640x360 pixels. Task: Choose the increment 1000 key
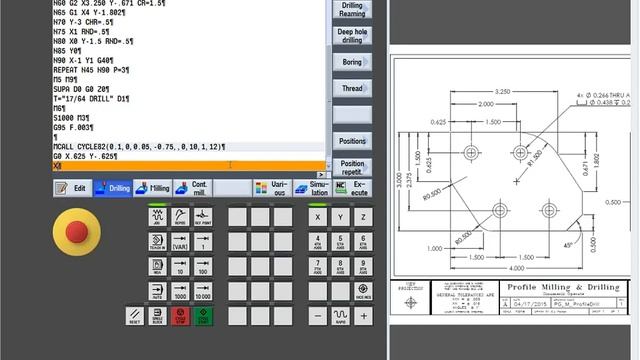tap(180, 291)
